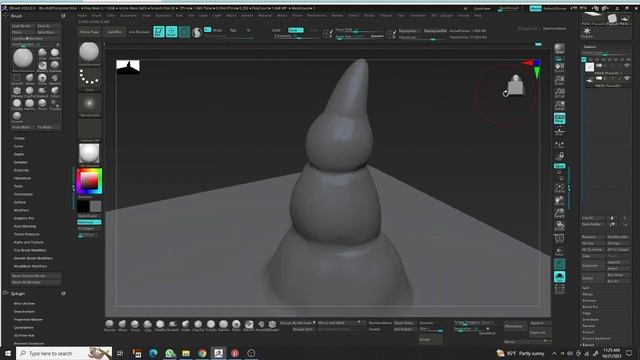Click the Home Page button
Viewport: 640px width, 360px height.
pos(89,32)
